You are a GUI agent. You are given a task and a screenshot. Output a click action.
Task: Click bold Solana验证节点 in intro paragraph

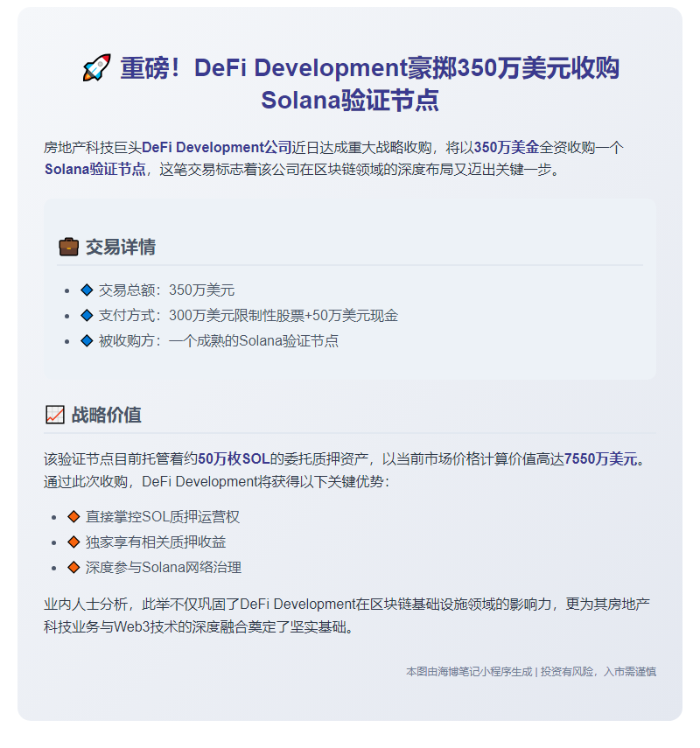(95, 170)
